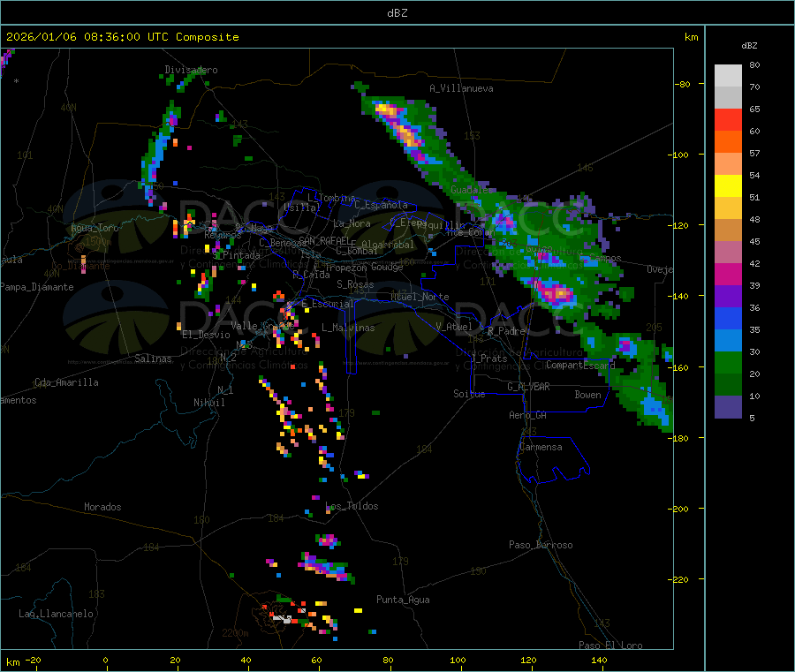795x672 pixels.
Task: Select the green 30 dBZ legend swatch
Action: 728,362
